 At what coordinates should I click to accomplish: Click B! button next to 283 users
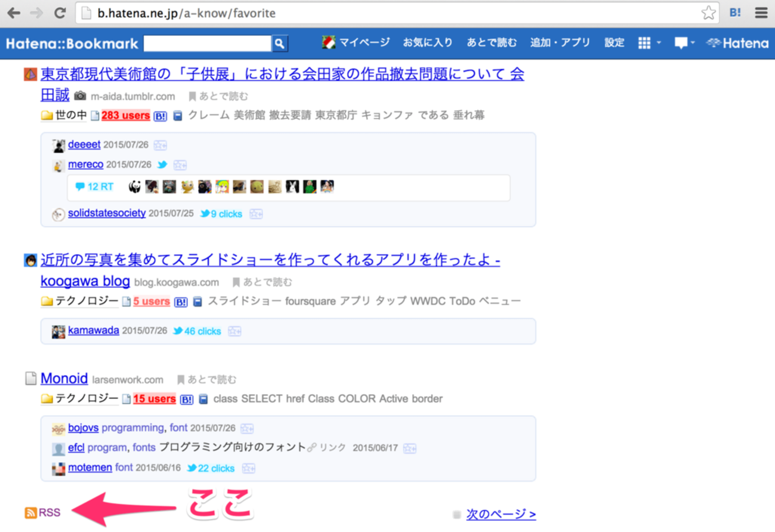coord(160,116)
